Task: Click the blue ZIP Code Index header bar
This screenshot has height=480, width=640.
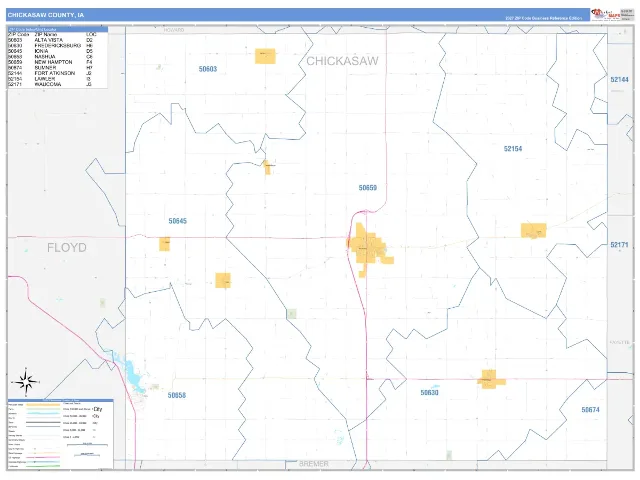Action: [x=58, y=29]
